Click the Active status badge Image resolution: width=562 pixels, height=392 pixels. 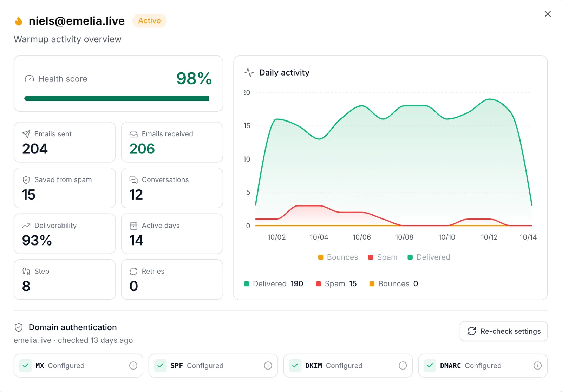(149, 21)
